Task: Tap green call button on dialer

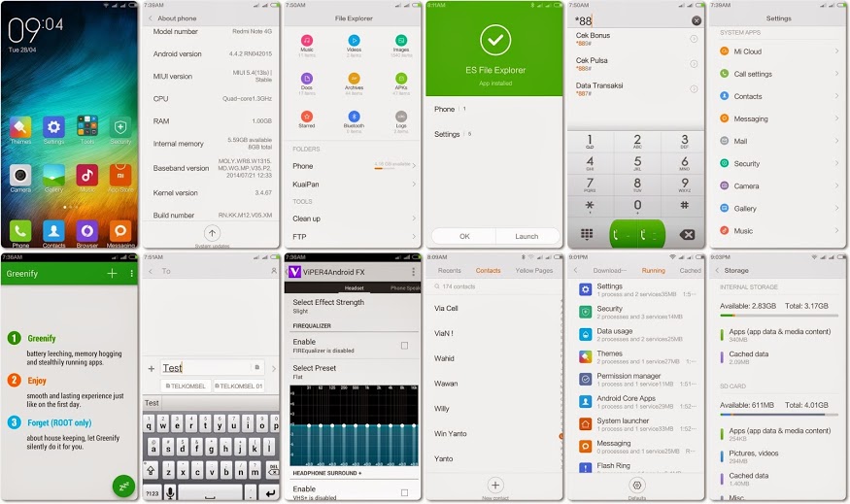Action: pyautogui.click(x=637, y=235)
